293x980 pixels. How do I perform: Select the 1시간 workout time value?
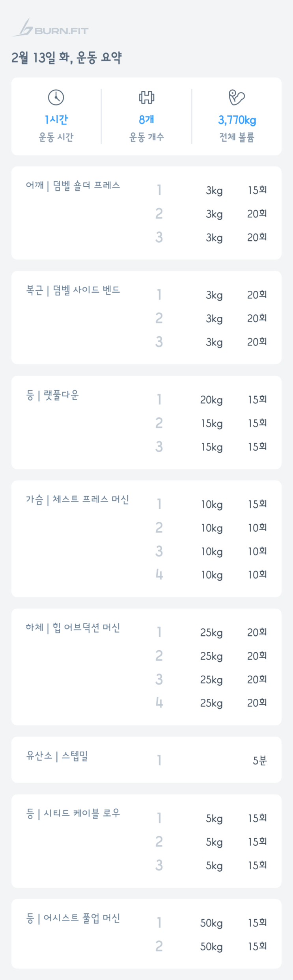point(56,119)
